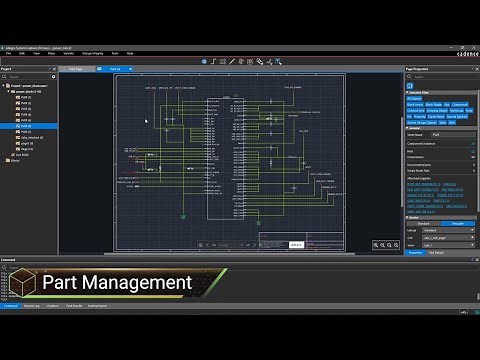This screenshot has height=360, width=480.
Task: Click the Component Instance icon in General section
Action: (473, 144)
